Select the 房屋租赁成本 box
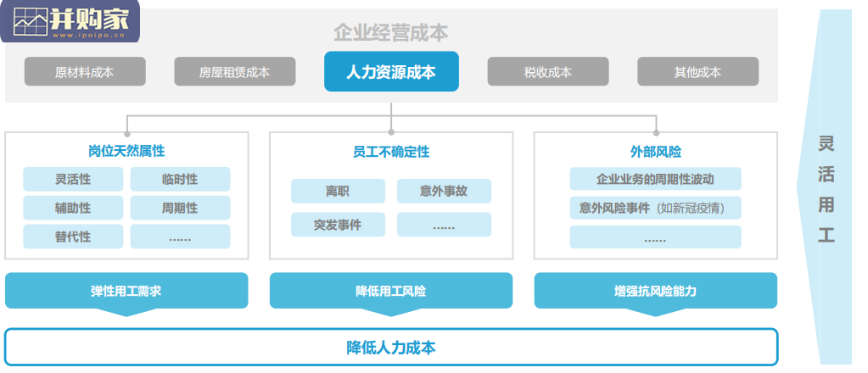 (x=235, y=71)
